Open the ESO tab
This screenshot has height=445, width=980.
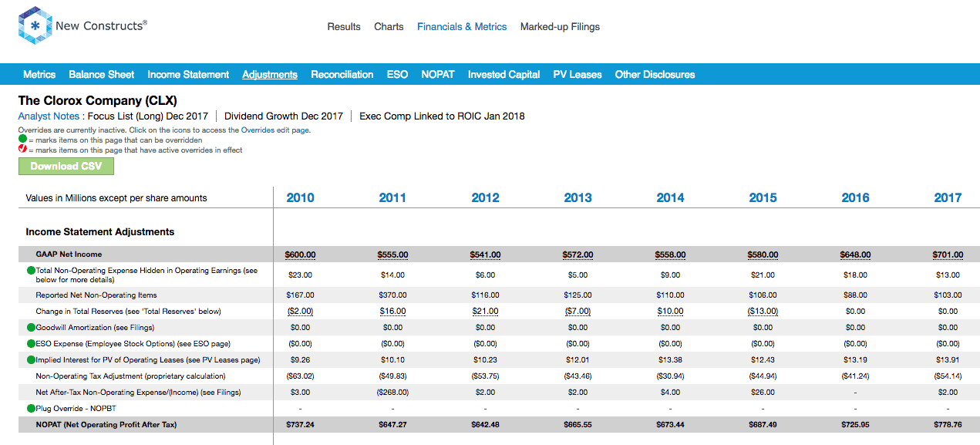[397, 75]
